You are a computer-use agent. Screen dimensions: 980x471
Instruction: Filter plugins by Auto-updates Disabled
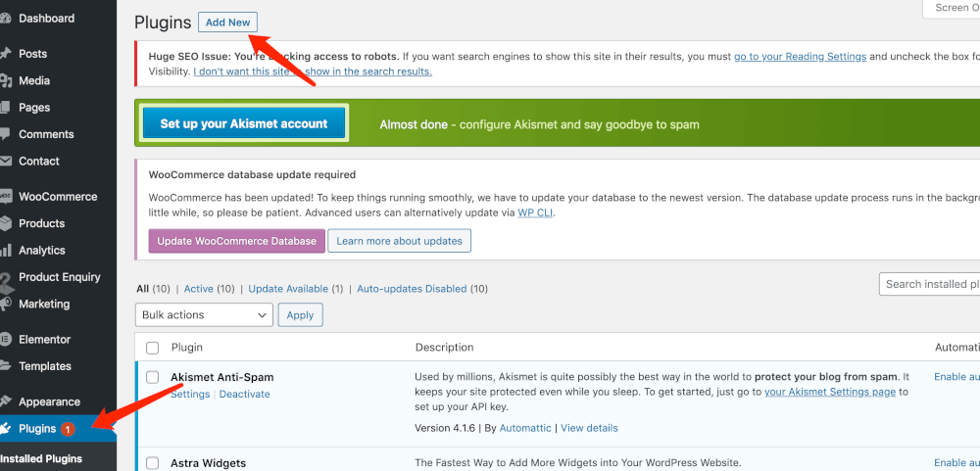pyautogui.click(x=412, y=289)
